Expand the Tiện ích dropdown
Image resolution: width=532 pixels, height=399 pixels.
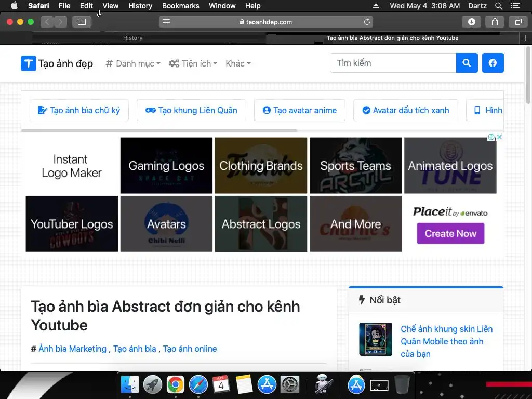[x=193, y=63]
